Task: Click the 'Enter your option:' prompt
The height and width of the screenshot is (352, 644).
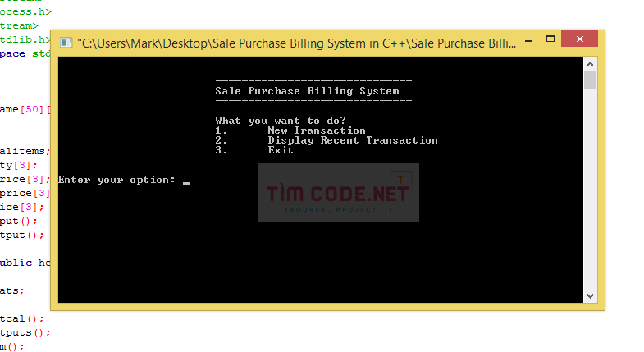Action: [116, 180]
